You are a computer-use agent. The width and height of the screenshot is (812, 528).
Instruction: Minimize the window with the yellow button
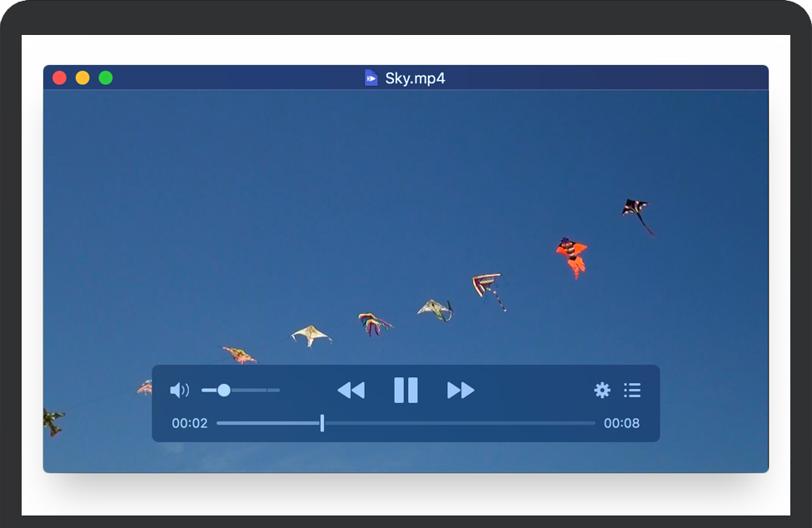82,78
